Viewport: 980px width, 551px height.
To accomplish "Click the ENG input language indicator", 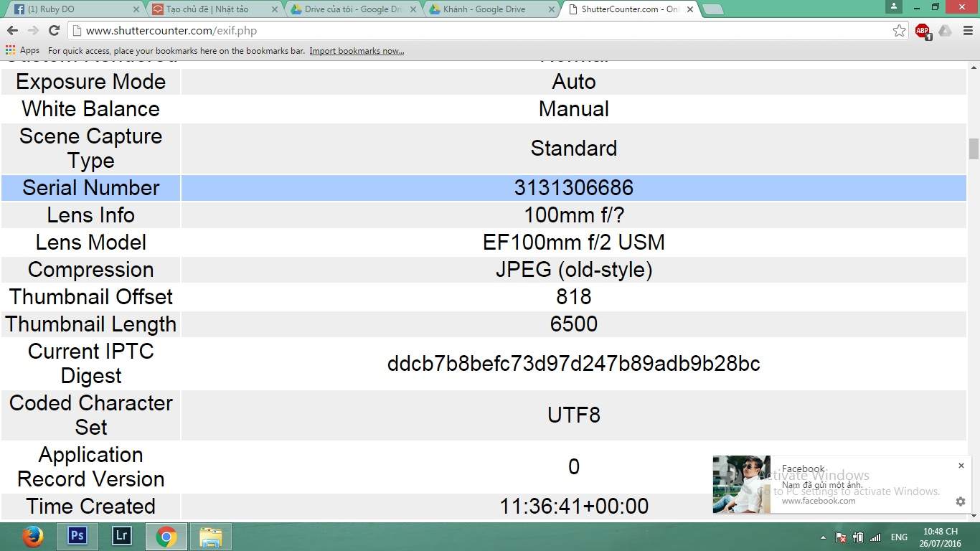I will pos(899,537).
